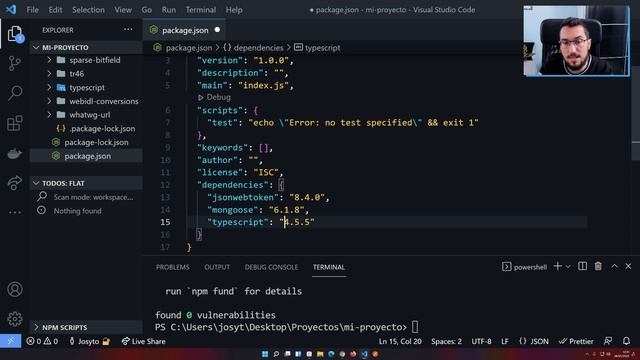
Task: Show additional activity bar views ellipsis
Action: pos(15,212)
